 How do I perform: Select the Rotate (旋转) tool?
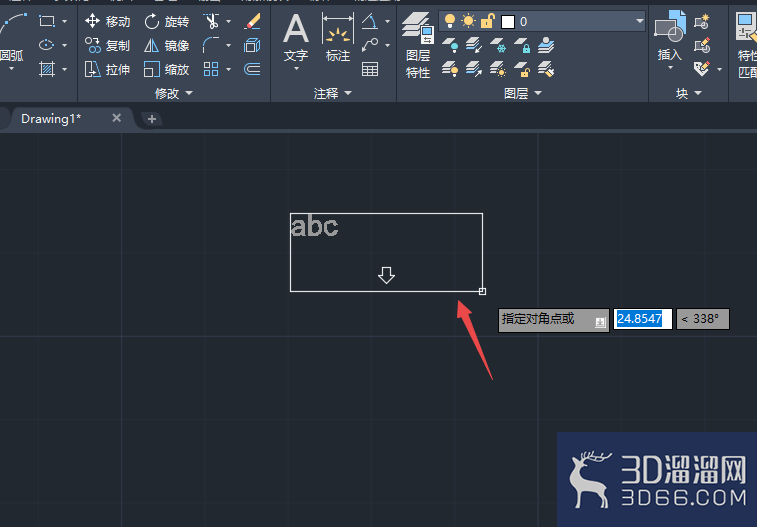click(167, 21)
